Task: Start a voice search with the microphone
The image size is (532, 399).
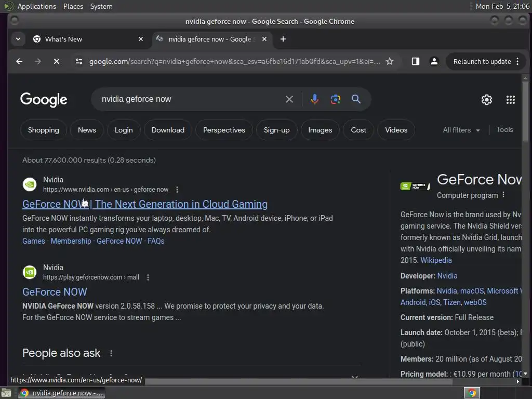Action: coord(314,99)
